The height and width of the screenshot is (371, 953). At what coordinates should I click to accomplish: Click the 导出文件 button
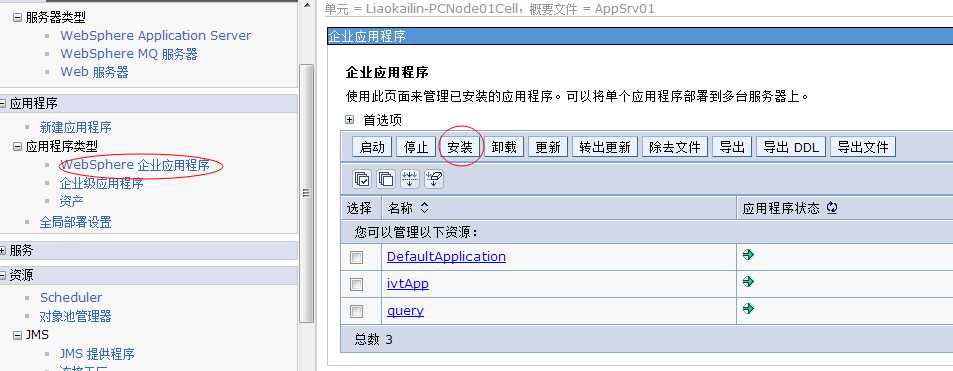point(862,147)
